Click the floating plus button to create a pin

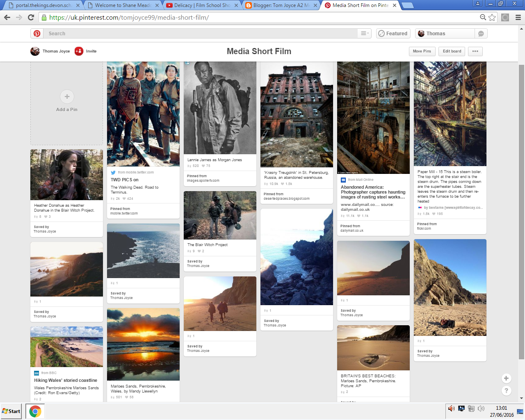point(506,378)
